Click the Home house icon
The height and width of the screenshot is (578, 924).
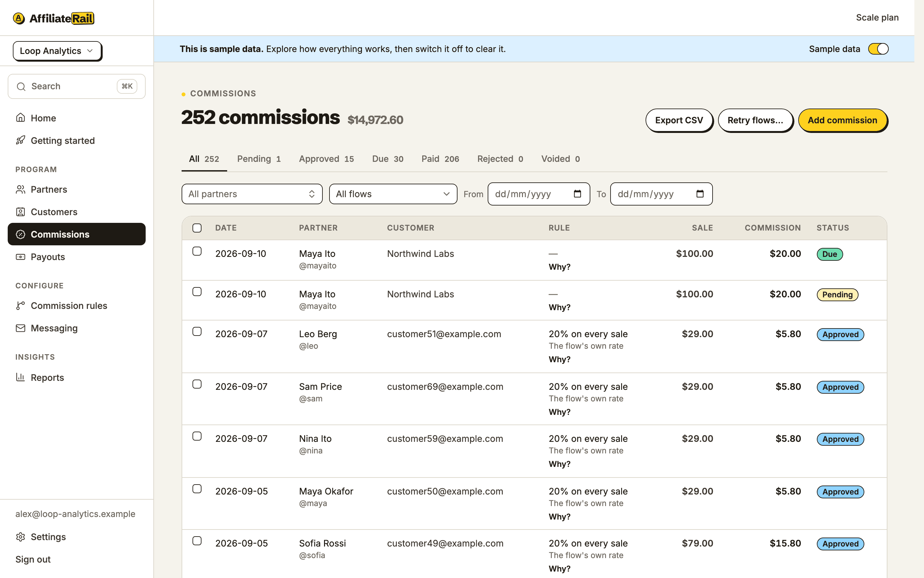[21, 118]
